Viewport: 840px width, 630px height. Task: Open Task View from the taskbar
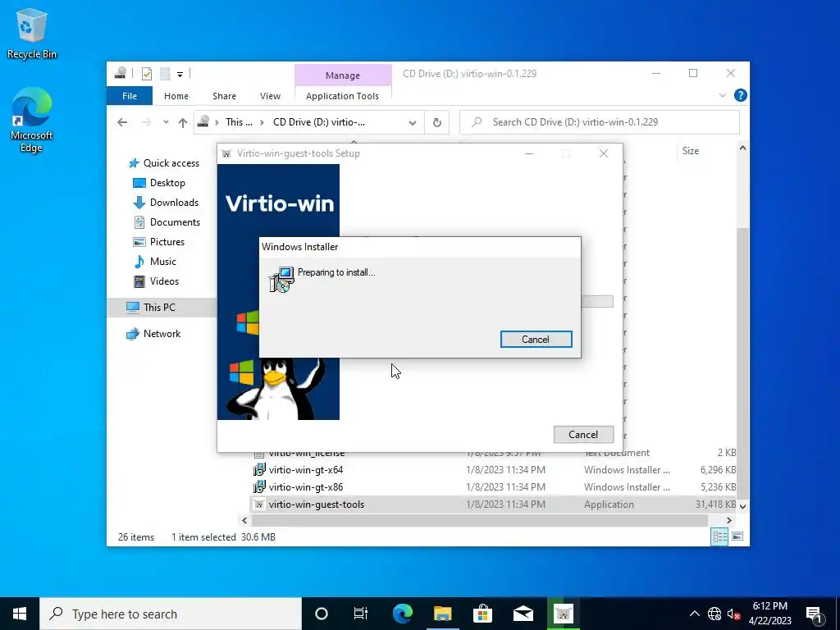pos(361,614)
